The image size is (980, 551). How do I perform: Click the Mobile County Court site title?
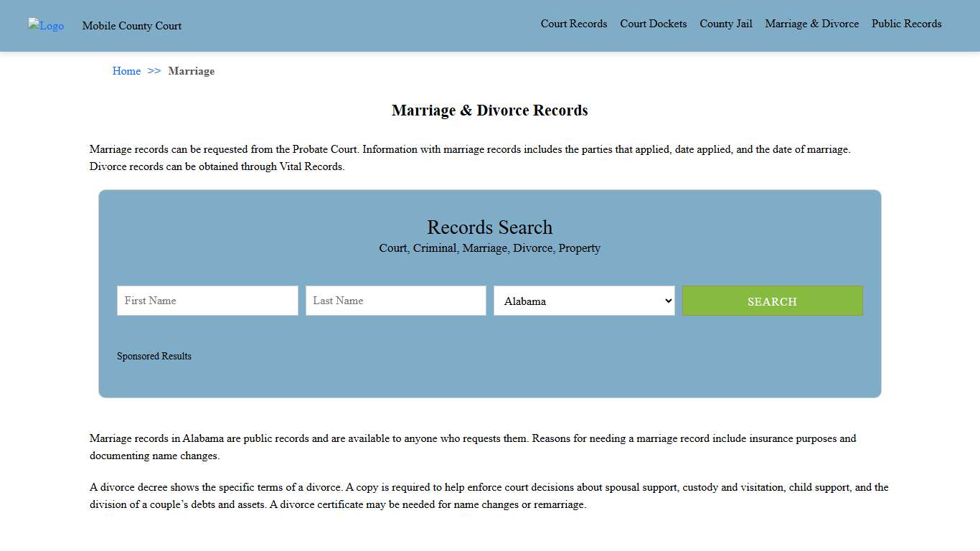[x=132, y=26]
